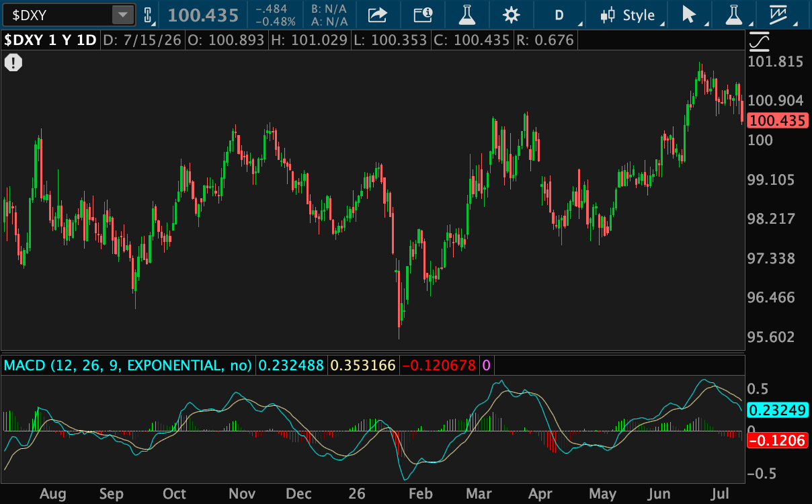Click the Sep label on time axis
812x504 pixels.
point(112,494)
